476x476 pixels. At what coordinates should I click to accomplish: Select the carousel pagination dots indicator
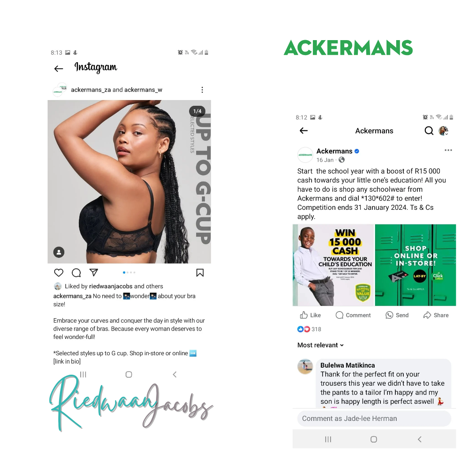pyautogui.click(x=129, y=273)
